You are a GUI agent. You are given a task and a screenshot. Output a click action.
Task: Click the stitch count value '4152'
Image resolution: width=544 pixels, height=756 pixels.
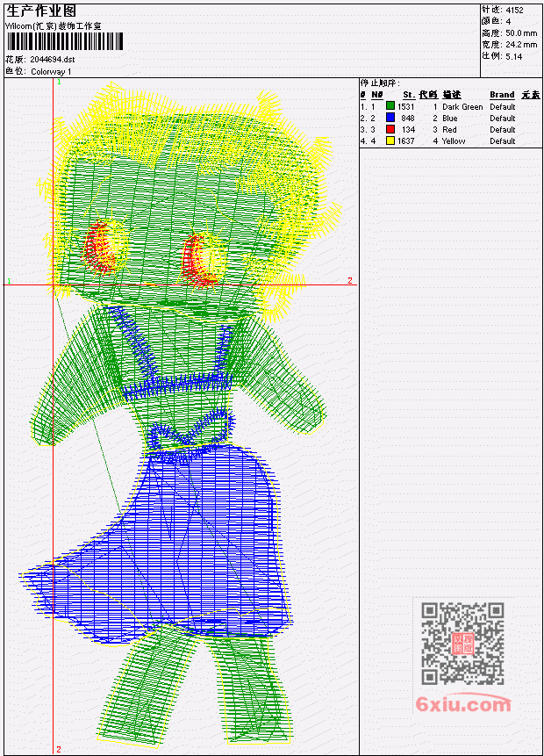pos(514,10)
